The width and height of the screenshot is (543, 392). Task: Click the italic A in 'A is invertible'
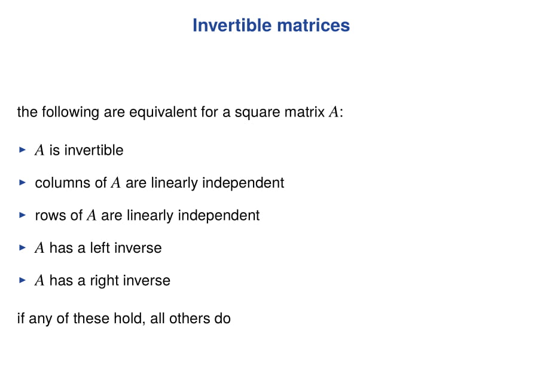(40, 151)
